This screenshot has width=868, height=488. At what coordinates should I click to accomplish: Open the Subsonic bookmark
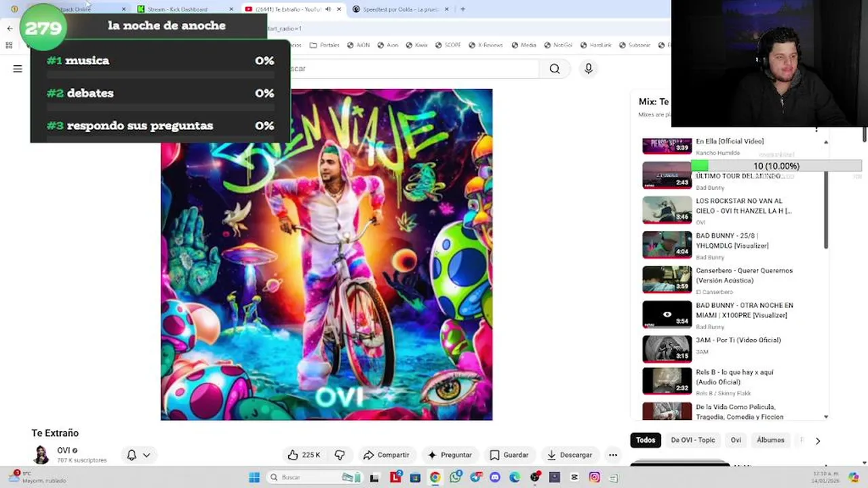tap(634, 45)
